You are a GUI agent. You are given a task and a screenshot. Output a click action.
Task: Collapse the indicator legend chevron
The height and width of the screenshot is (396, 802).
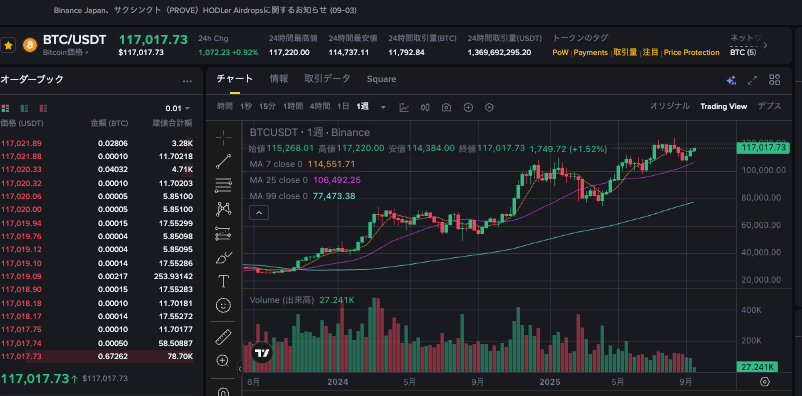259,212
